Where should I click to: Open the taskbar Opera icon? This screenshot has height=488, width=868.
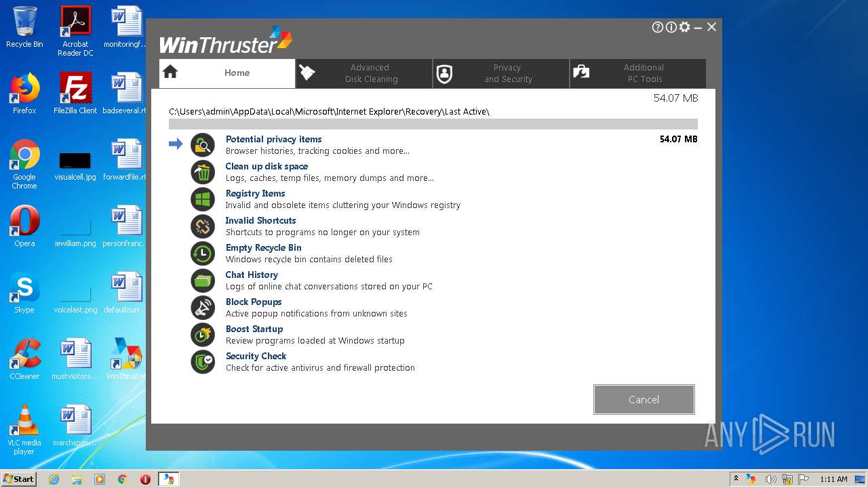(145, 479)
